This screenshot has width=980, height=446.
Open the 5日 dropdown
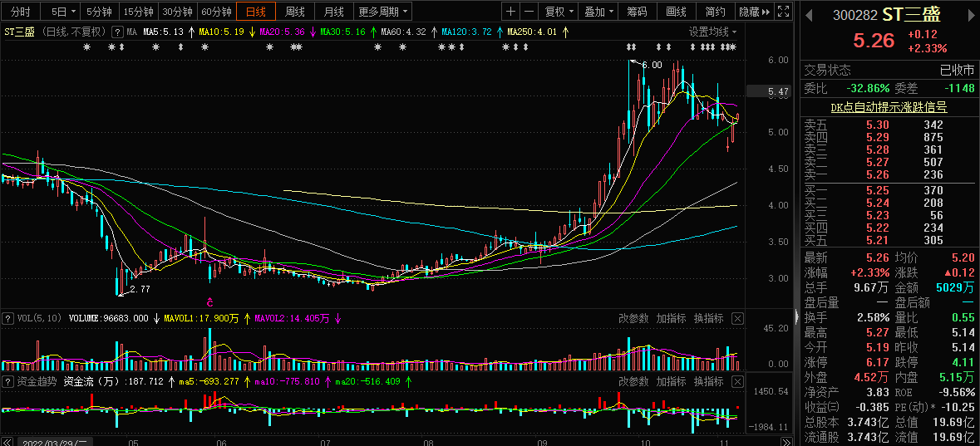(63, 12)
